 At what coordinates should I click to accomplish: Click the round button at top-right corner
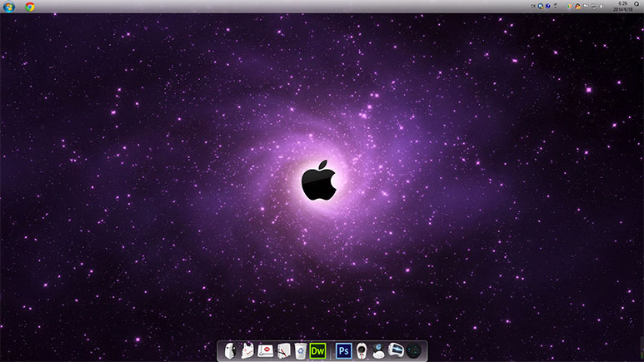[637, 3]
